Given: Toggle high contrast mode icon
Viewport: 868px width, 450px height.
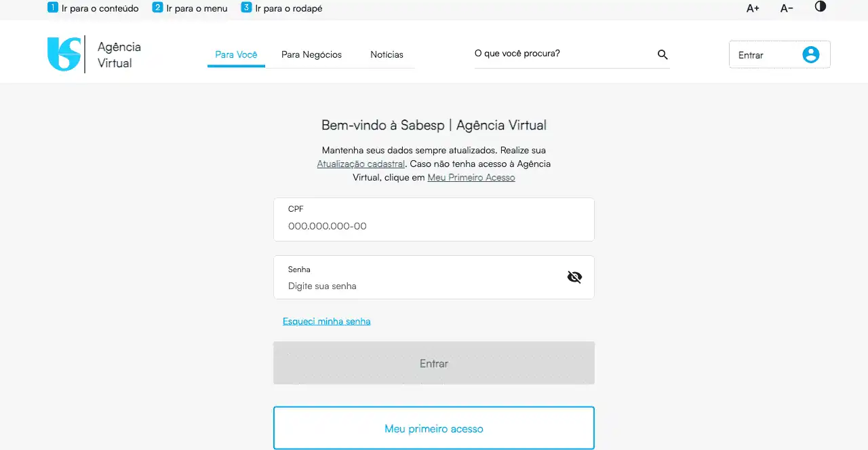Looking at the screenshot, I should pyautogui.click(x=821, y=7).
